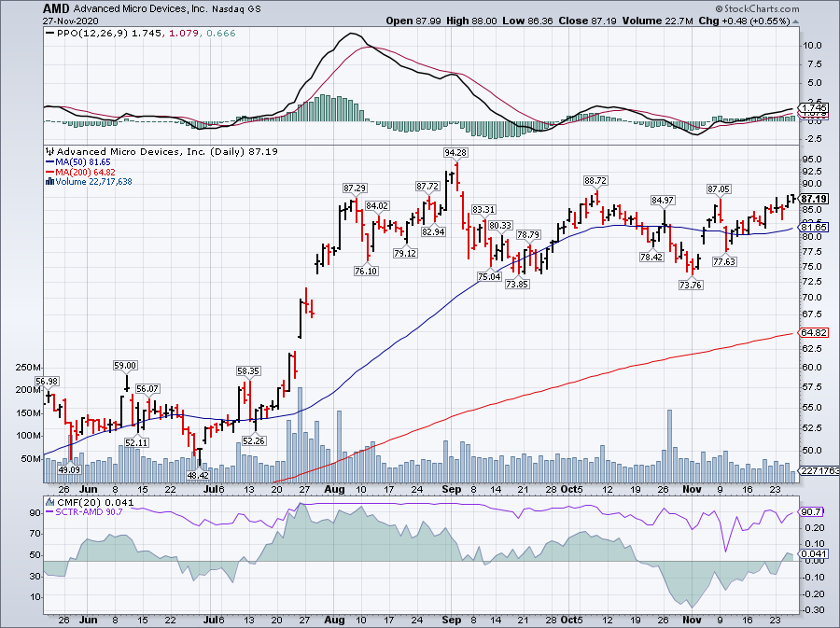Click the 58.35 price callout

pyautogui.click(x=248, y=370)
